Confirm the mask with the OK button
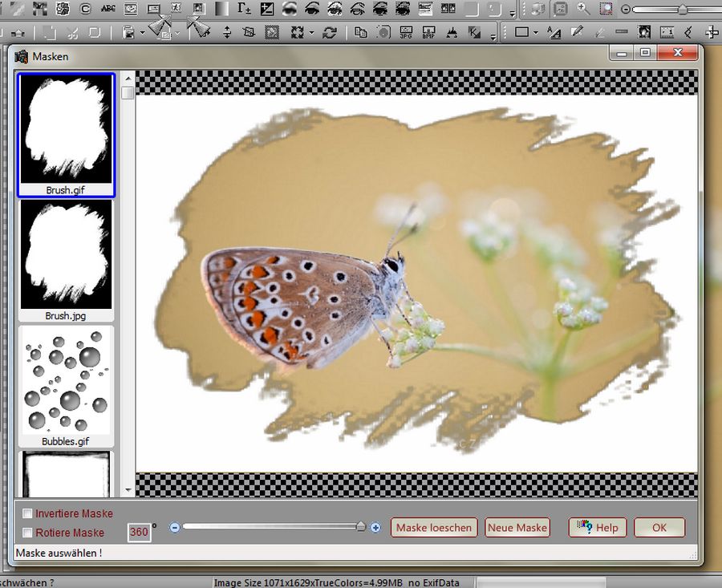722x588 pixels. point(659,527)
